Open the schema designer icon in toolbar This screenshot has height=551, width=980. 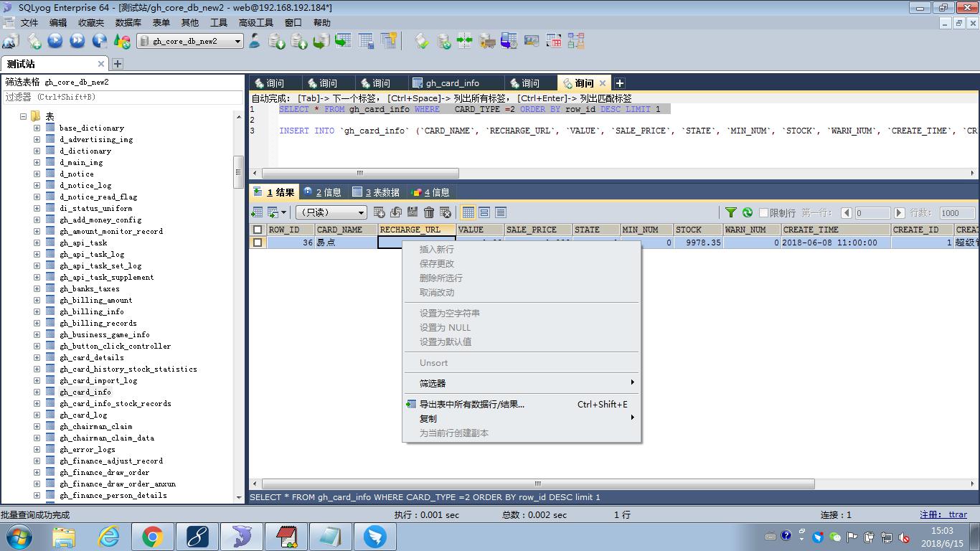point(576,41)
